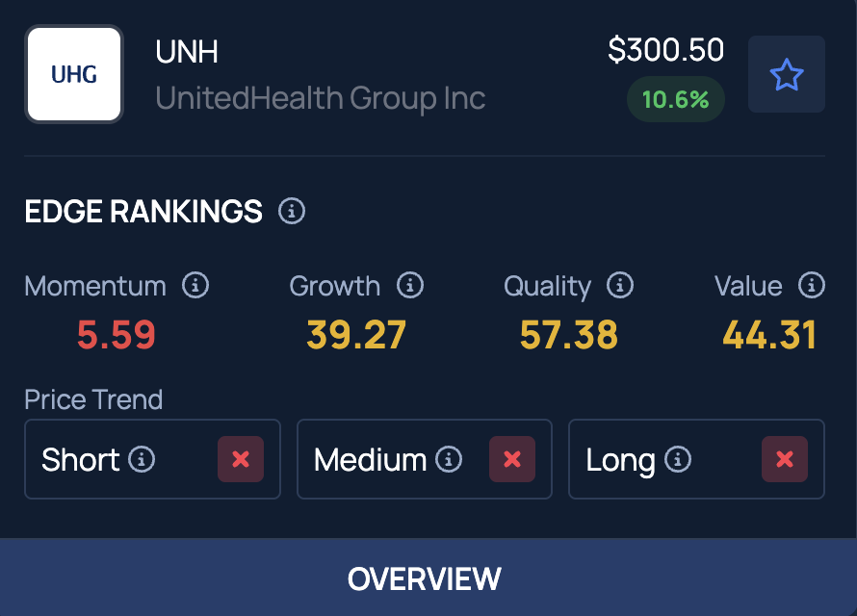Click the UHG company logo
The height and width of the screenshot is (616, 857).
point(74,74)
